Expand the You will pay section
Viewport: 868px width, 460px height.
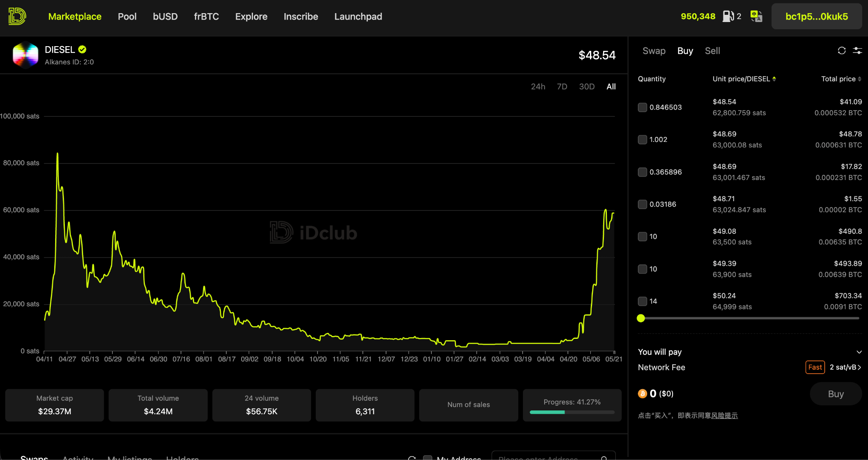point(859,352)
